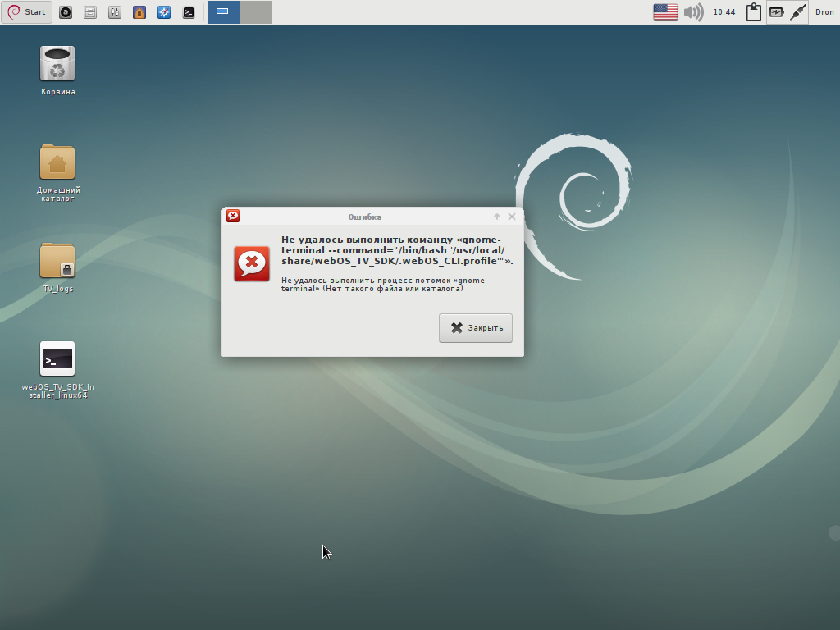Click the Закрыть button in error dialog
Viewport: 840px width, 630px height.
476,328
